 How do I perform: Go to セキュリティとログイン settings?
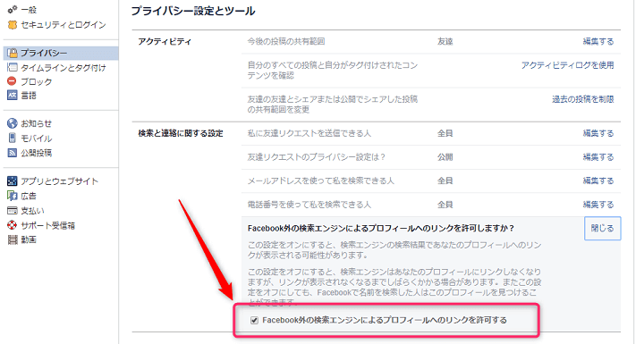click(x=64, y=25)
